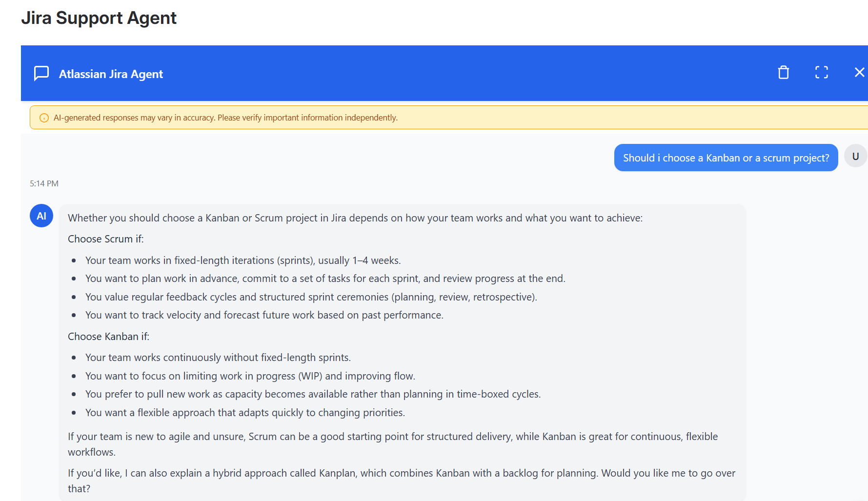
Task: Click the AI-generated responses disclaimer text
Action: [225, 118]
